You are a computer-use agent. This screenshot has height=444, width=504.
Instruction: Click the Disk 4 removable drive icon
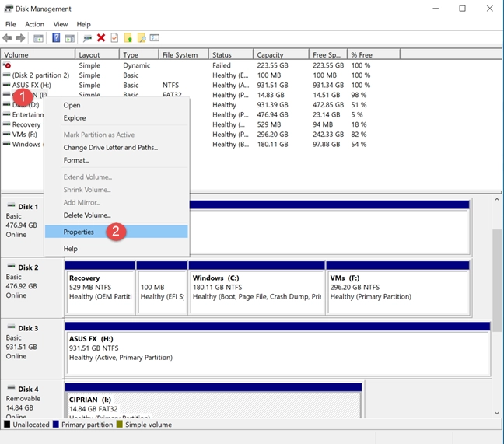11,388
